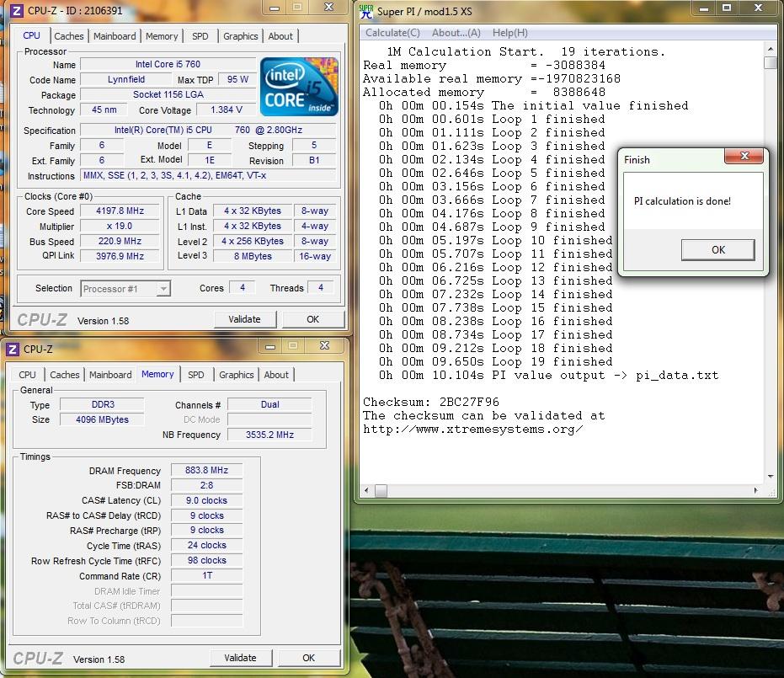Click the memory Size value 4096 MBytes
The image size is (784, 678).
pyautogui.click(x=102, y=419)
